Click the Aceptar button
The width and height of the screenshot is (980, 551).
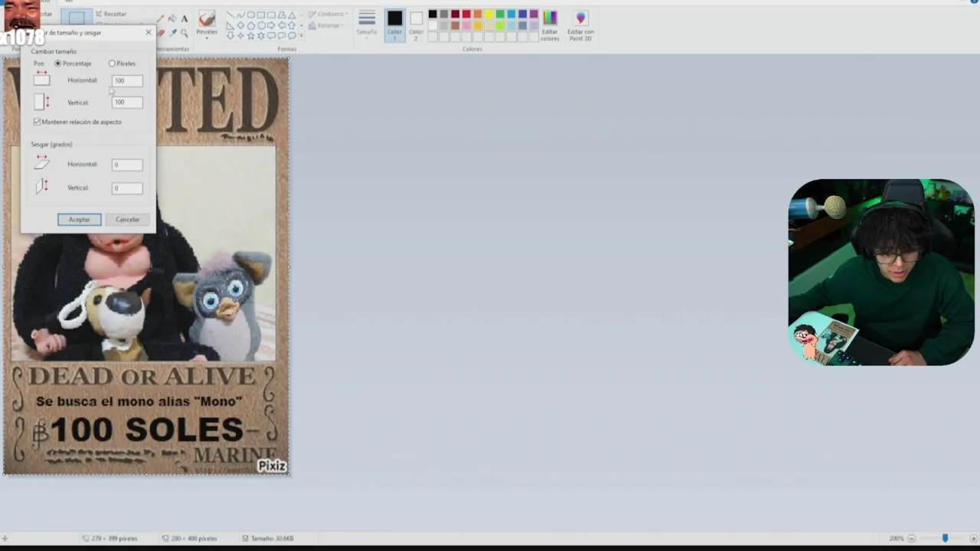[79, 220]
